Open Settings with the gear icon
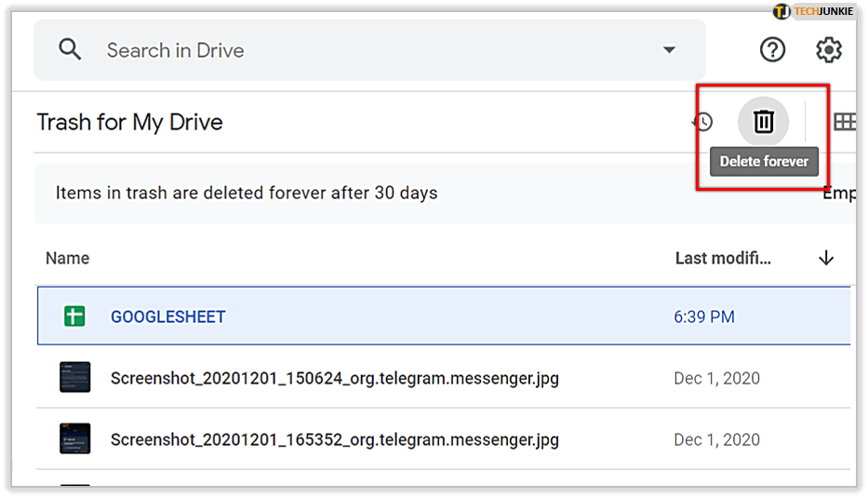Screen dimensions: 868x498 tap(828, 49)
